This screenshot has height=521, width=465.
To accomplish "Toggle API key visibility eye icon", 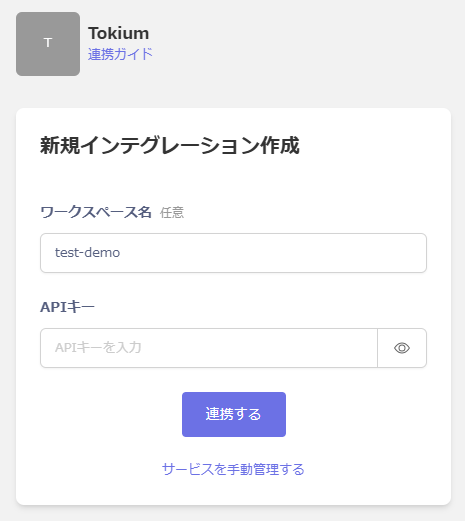I will click(x=402, y=348).
